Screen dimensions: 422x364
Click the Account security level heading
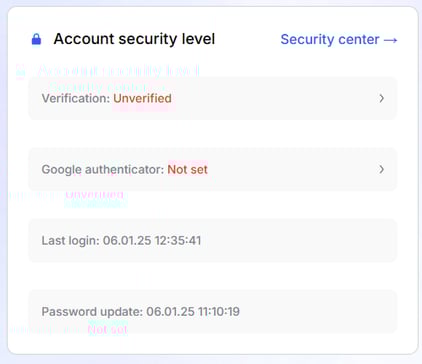click(134, 39)
